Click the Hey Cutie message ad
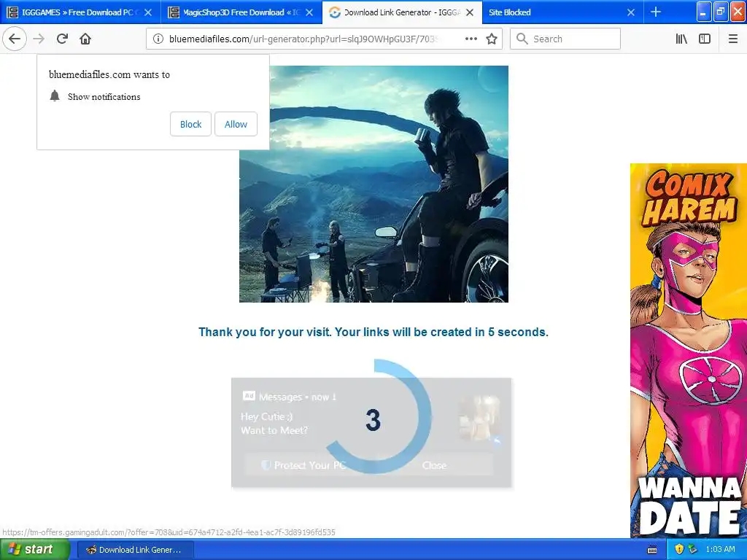 [274, 424]
